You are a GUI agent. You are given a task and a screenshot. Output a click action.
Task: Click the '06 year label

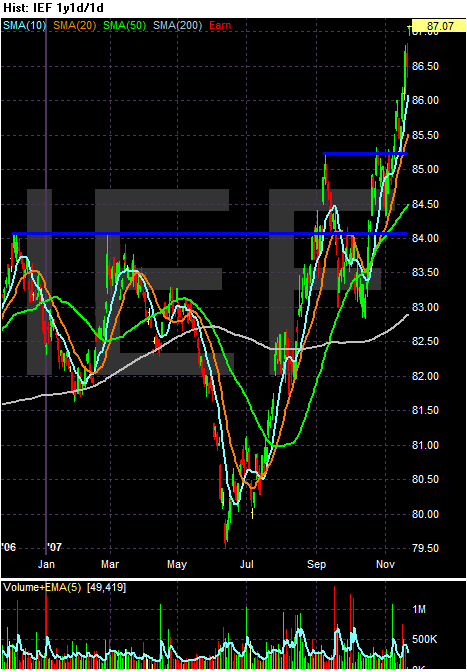8,547
